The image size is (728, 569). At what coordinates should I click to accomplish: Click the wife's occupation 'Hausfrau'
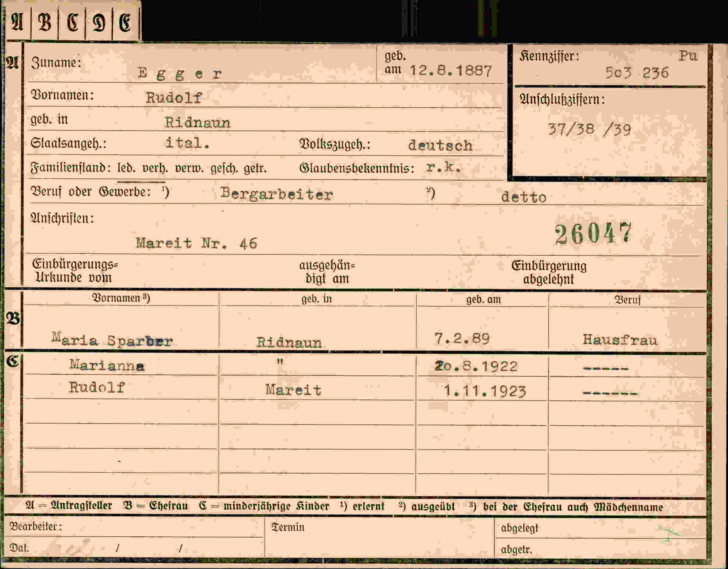620,340
